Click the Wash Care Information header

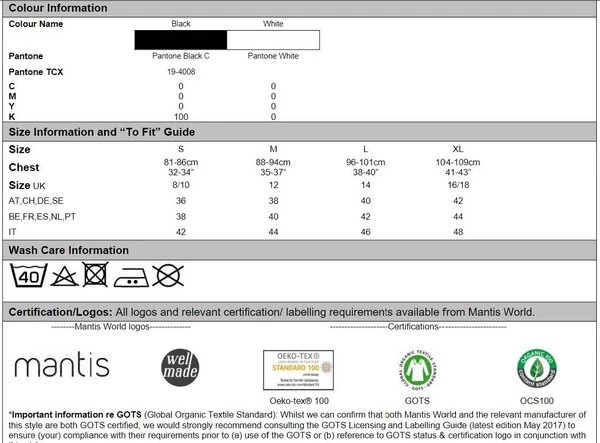68,250
